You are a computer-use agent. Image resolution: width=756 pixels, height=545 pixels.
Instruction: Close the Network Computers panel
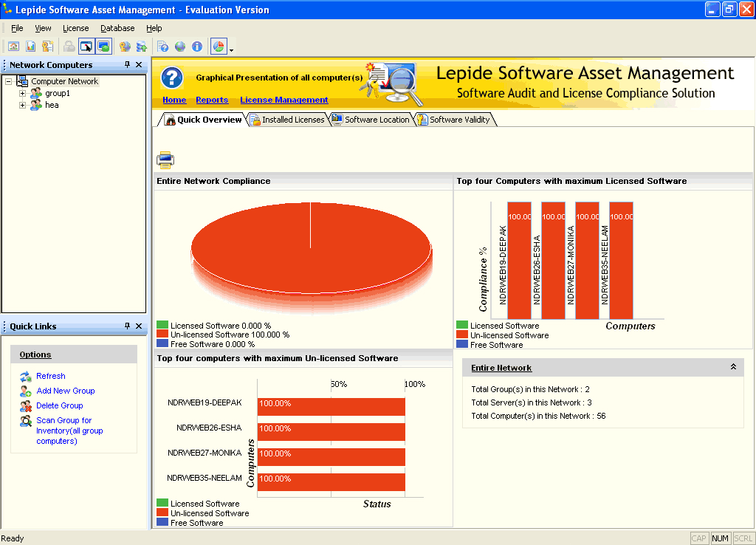click(139, 65)
